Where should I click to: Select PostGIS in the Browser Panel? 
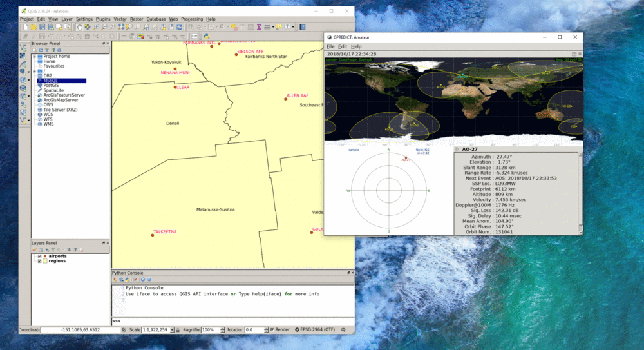coord(52,85)
